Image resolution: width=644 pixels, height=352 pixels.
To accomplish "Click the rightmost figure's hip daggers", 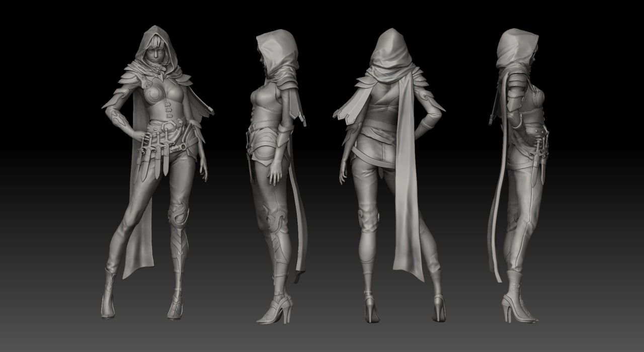I will tap(539, 160).
